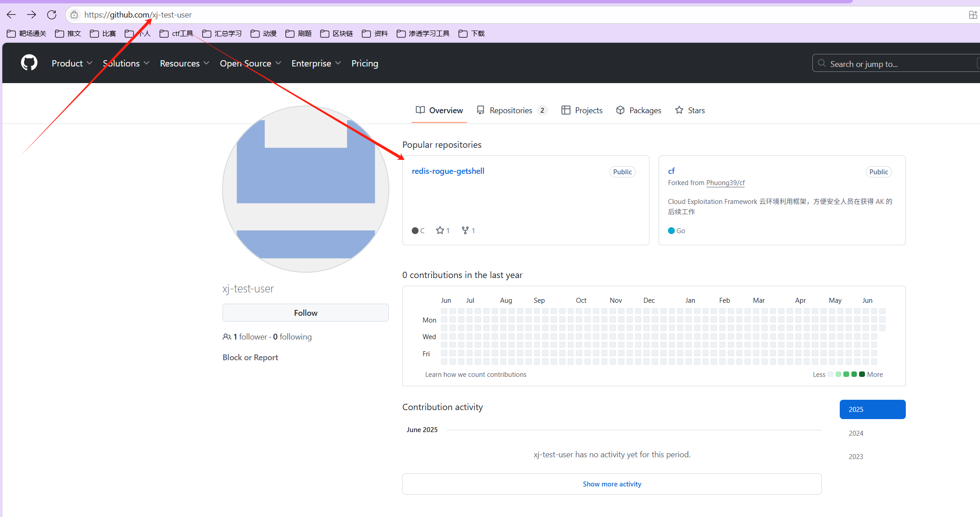The width and height of the screenshot is (980, 517).
Task: Select the 2023 contribution year
Action: tap(856, 456)
